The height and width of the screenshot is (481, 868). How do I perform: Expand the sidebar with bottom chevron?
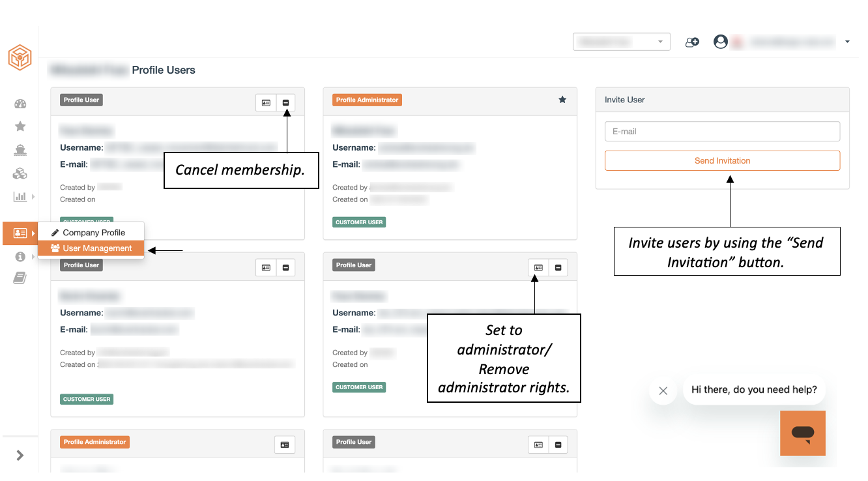pyautogui.click(x=20, y=456)
